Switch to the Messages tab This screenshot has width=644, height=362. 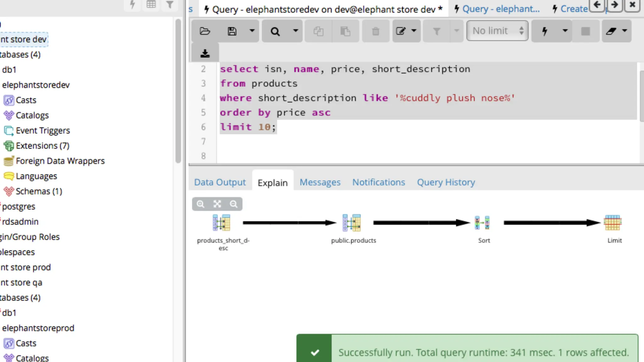(x=320, y=182)
